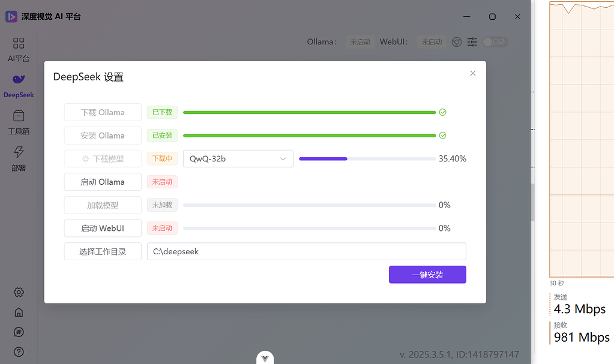Click the browser icon next to WebUI status
This screenshot has width=614, height=364.
[457, 42]
